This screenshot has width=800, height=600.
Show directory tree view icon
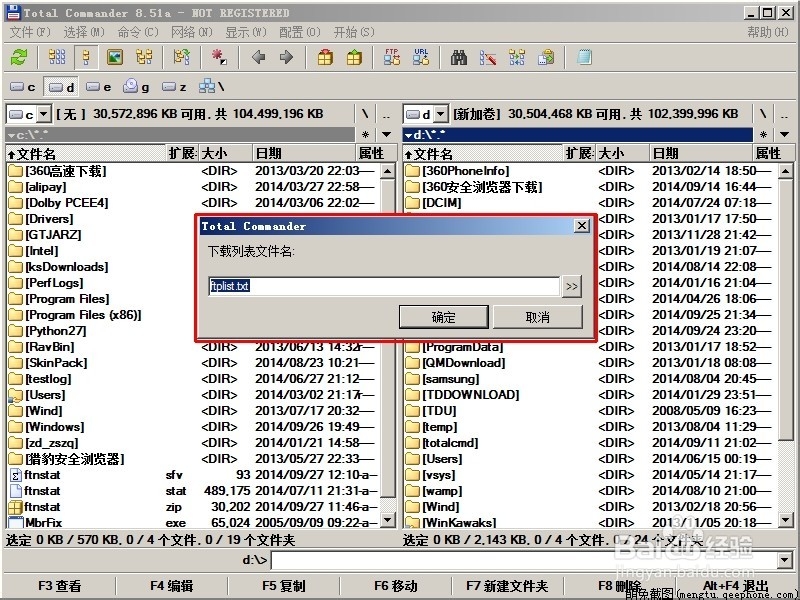[144, 57]
